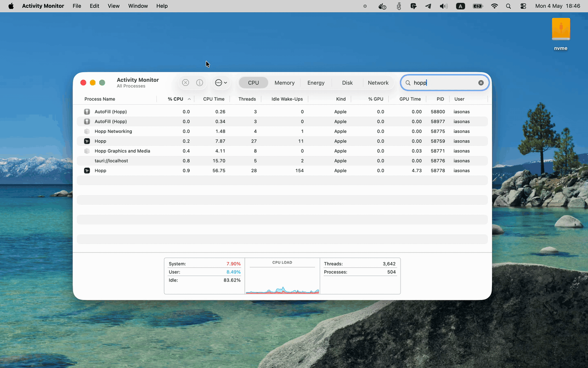The height and width of the screenshot is (368, 588).
Task: Open the View menu
Action: pos(113,6)
